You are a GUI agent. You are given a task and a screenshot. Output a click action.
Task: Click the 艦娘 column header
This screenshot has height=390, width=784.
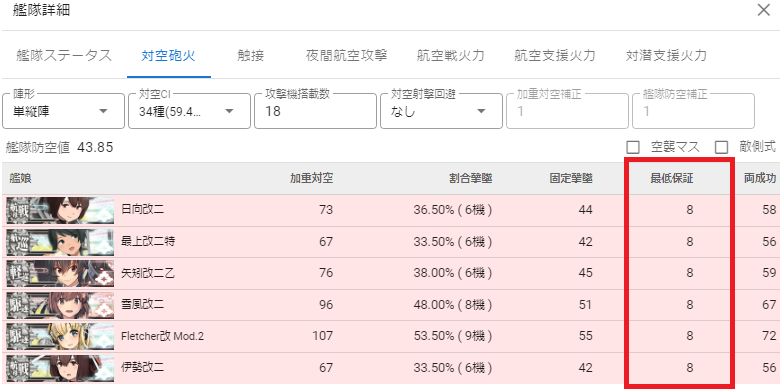[x=20, y=178]
